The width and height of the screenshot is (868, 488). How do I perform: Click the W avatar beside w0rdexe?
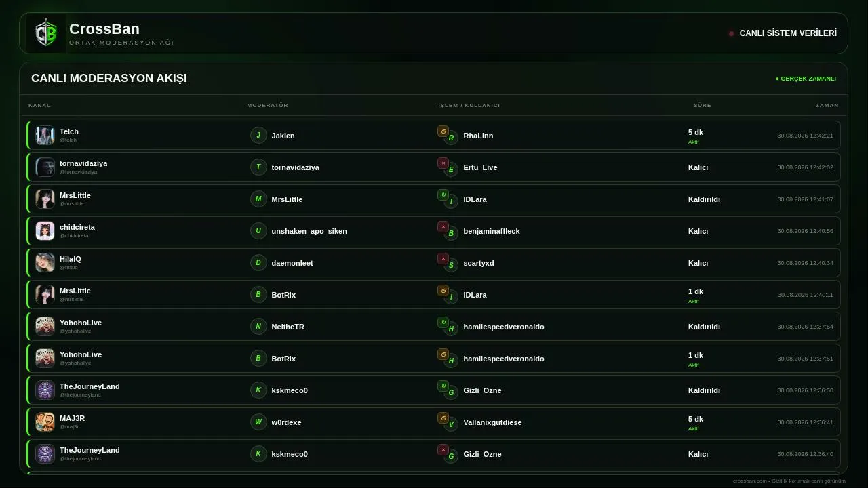click(x=258, y=422)
